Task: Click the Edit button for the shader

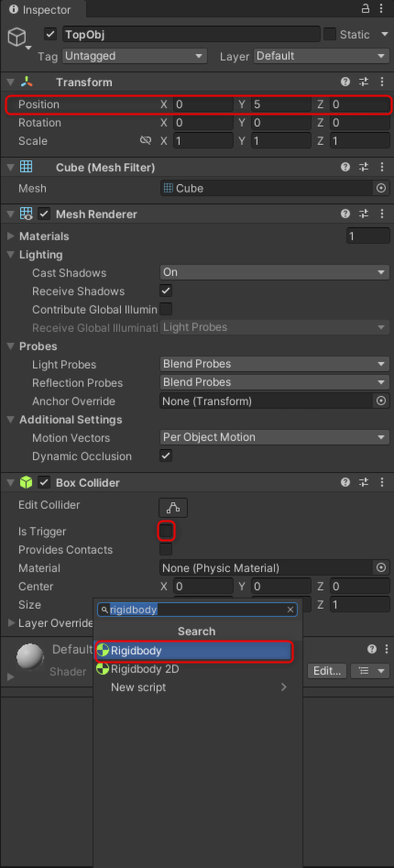Action: pos(328,671)
